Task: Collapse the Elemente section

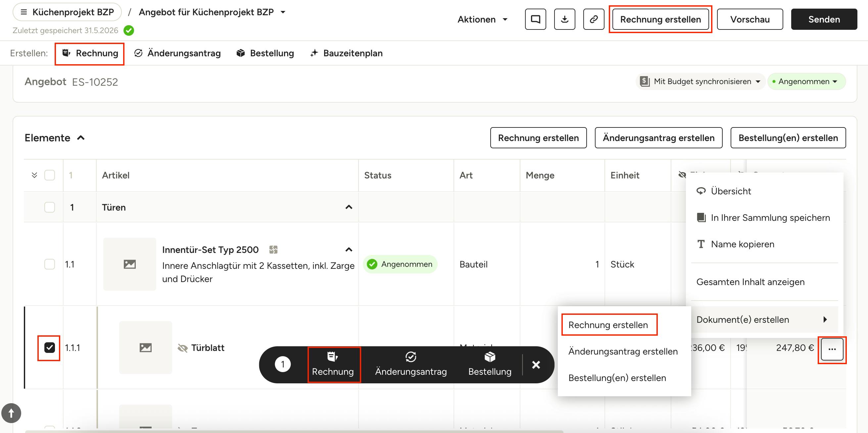Action: point(81,138)
